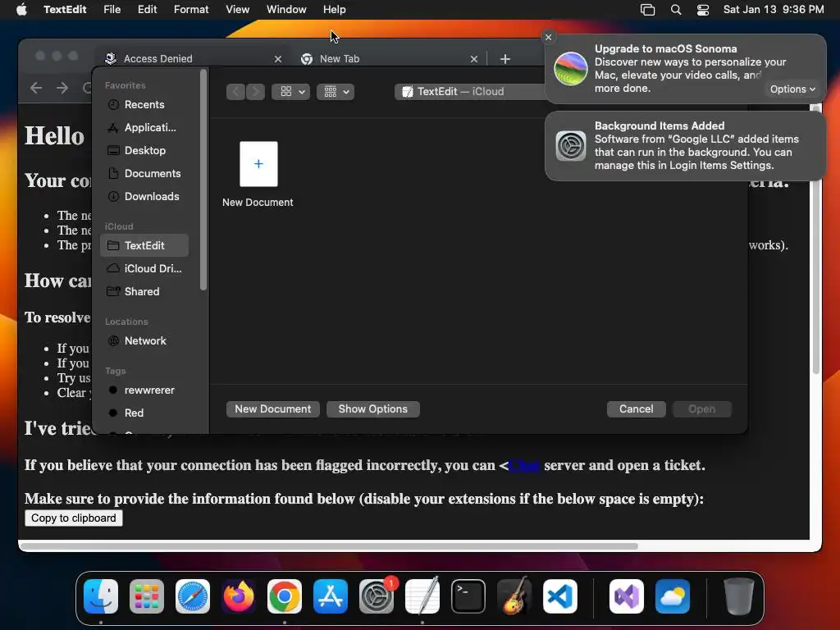The width and height of the screenshot is (840, 630).
Task: Go back in the file dialog
Action: tap(235, 92)
